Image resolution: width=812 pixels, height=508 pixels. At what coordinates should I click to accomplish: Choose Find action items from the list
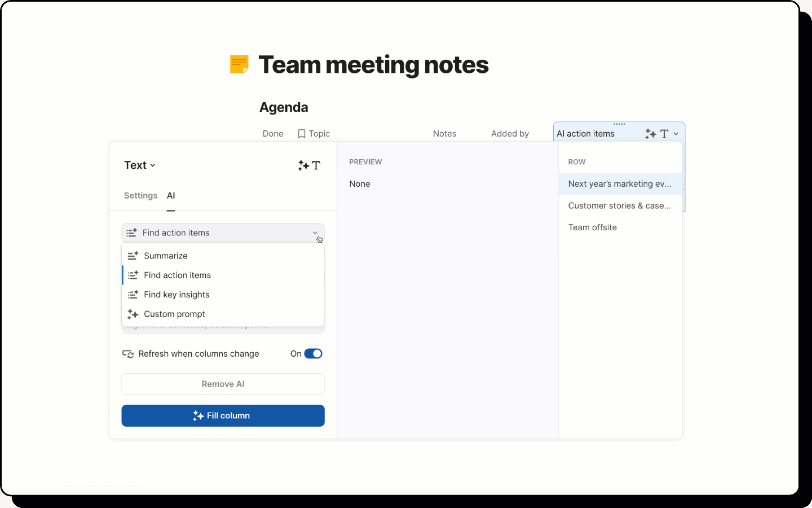[177, 275]
